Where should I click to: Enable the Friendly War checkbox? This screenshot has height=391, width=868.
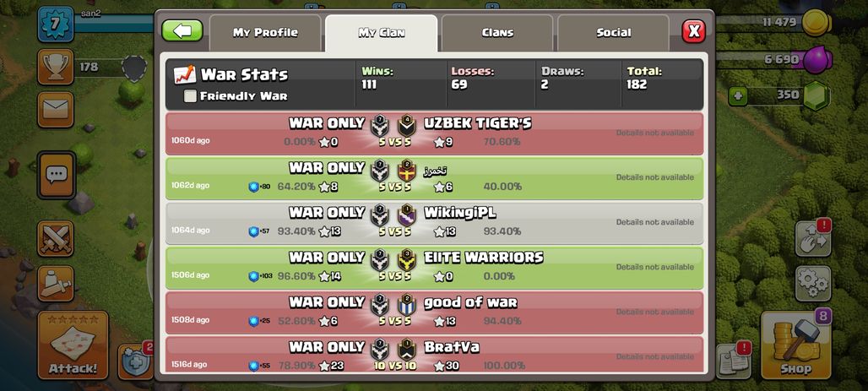[190, 96]
